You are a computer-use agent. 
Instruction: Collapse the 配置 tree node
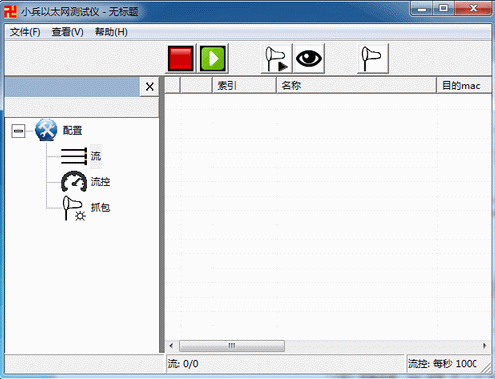(x=18, y=131)
